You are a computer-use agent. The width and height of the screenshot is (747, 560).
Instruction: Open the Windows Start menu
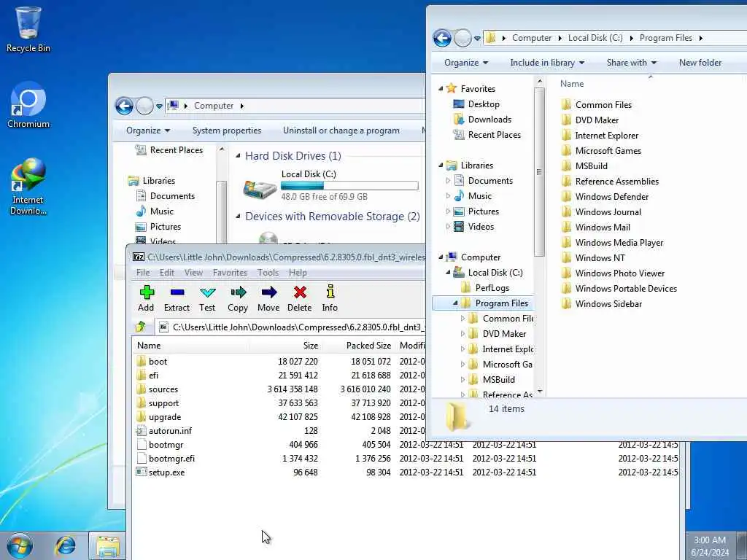click(20, 545)
